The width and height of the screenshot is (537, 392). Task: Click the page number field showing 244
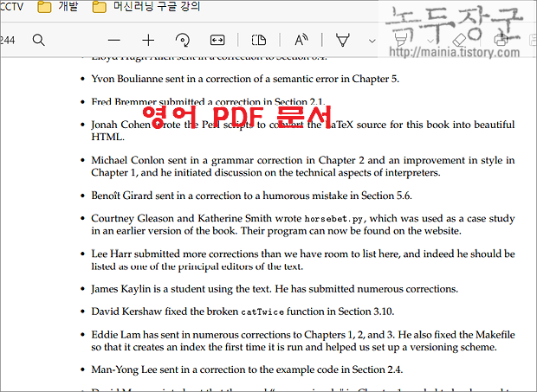click(7, 41)
